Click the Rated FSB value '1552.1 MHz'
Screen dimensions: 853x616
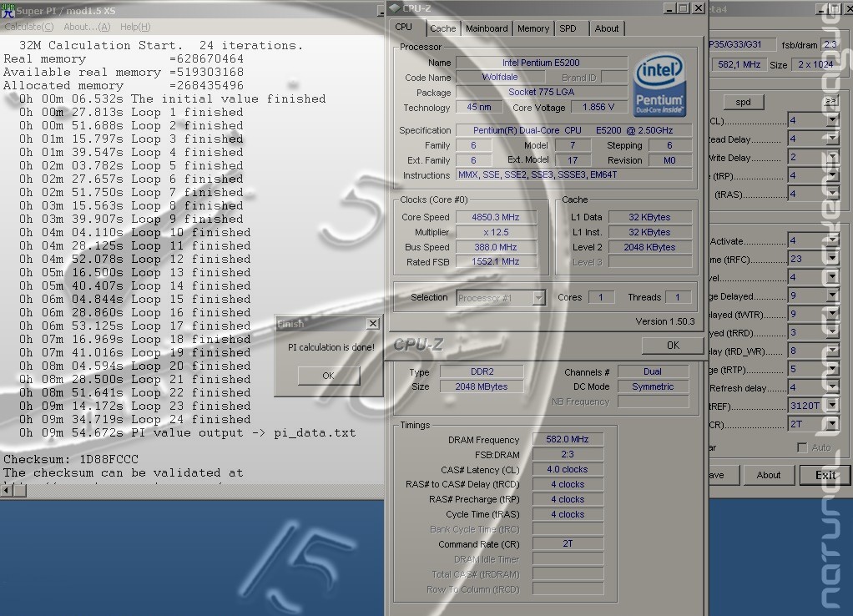pos(496,262)
